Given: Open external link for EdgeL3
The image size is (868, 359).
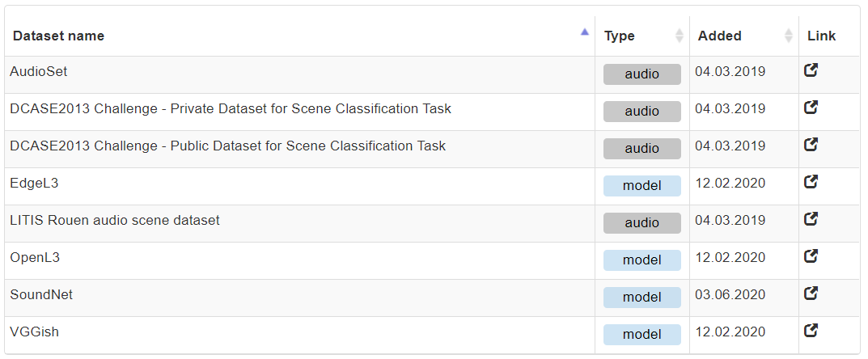Looking at the screenshot, I should tap(811, 182).
